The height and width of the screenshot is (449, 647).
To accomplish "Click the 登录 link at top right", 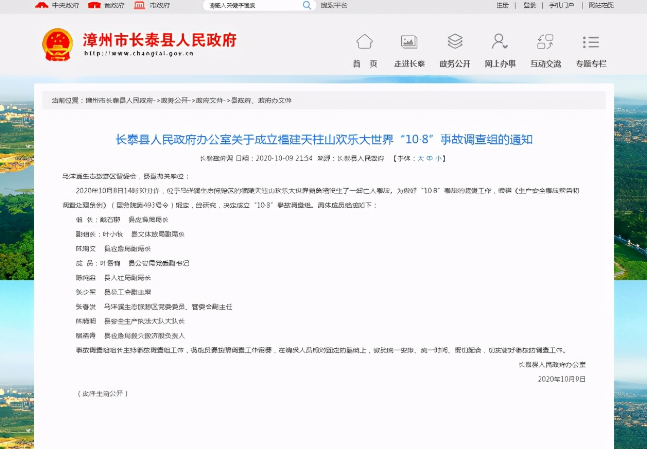I will coord(529,5).
